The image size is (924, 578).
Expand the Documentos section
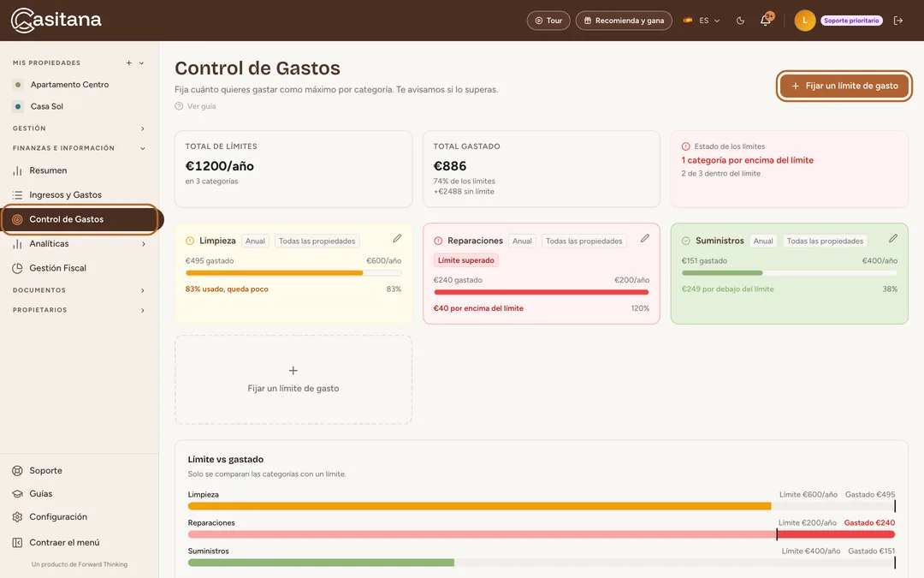143,290
